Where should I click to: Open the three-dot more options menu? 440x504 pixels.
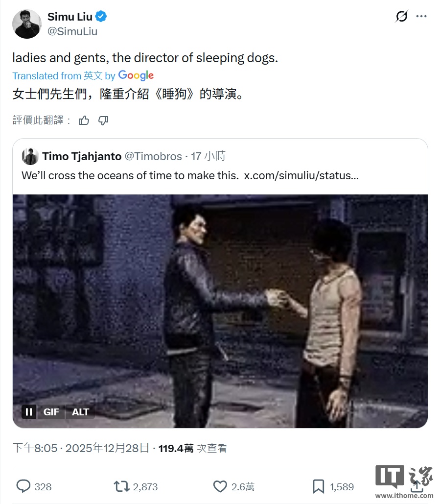coord(421,16)
